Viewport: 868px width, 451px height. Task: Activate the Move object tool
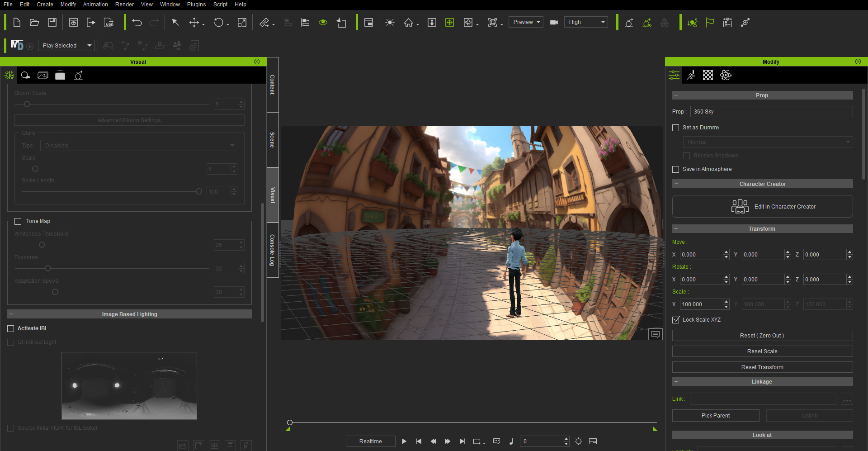pyautogui.click(x=194, y=22)
